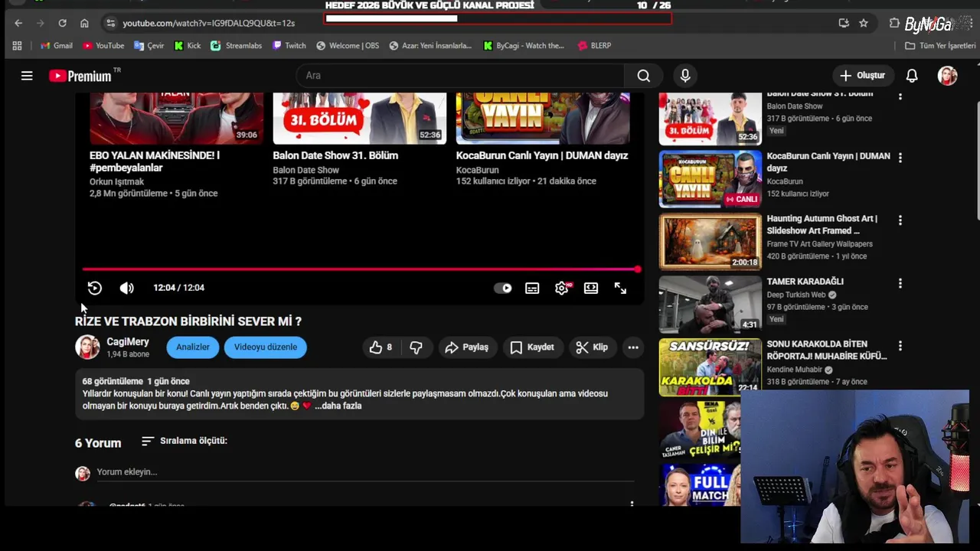Click the CagiMery channel name
This screenshot has width=980, height=551.
(x=128, y=342)
